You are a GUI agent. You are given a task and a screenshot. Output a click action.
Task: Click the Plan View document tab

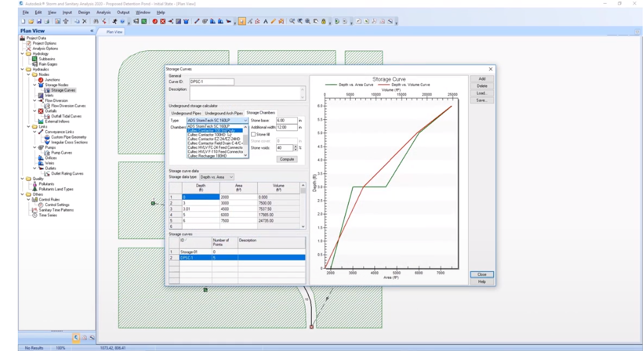click(x=114, y=32)
